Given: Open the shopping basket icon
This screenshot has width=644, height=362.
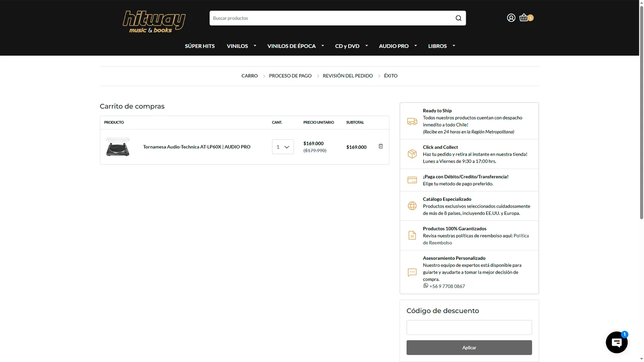Looking at the screenshot, I should [524, 18].
